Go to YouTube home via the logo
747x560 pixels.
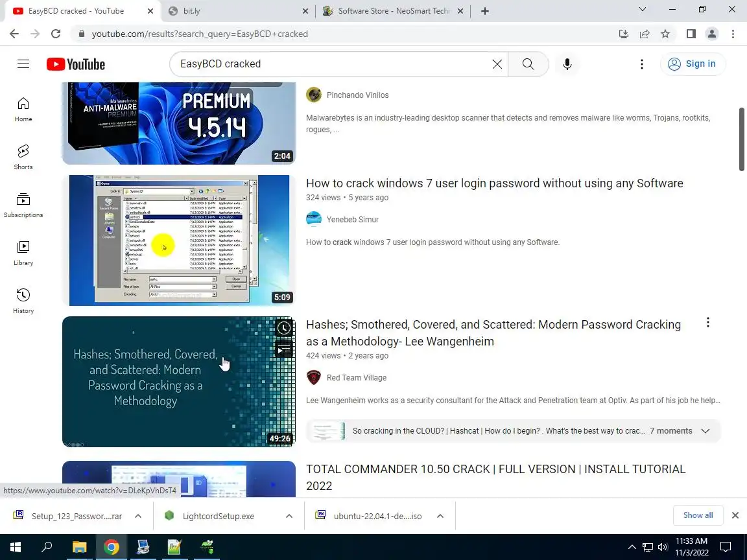click(76, 64)
